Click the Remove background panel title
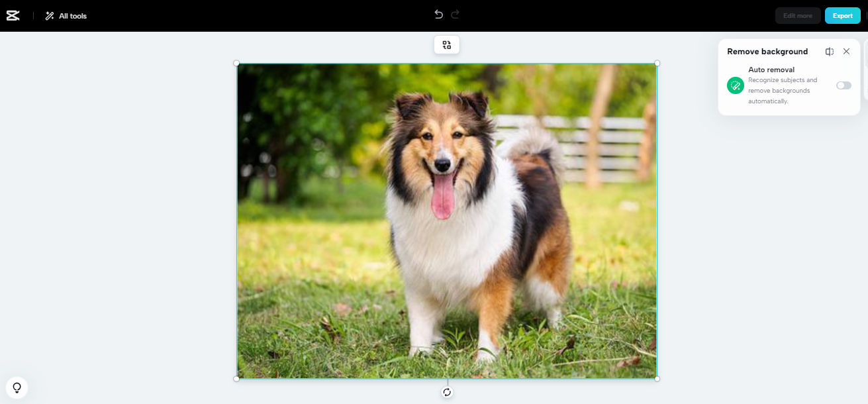This screenshot has height=404, width=868. (767, 52)
